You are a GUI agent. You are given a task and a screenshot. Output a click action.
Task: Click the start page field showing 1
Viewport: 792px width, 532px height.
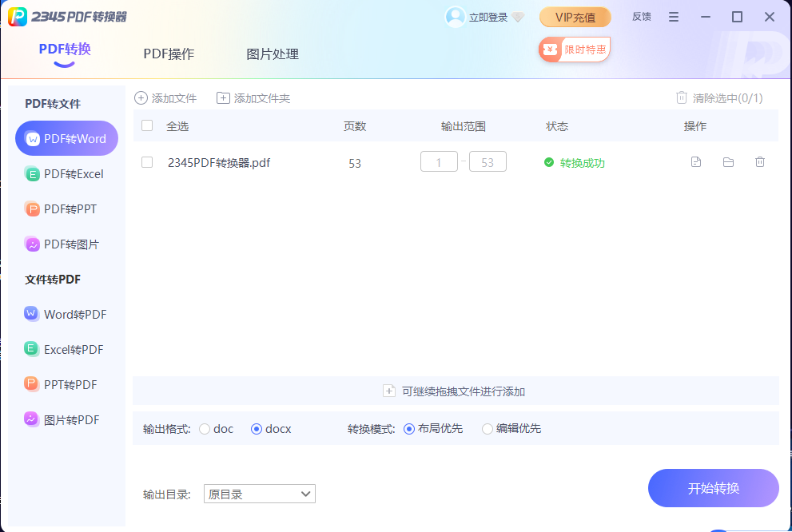tap(439, 161)
